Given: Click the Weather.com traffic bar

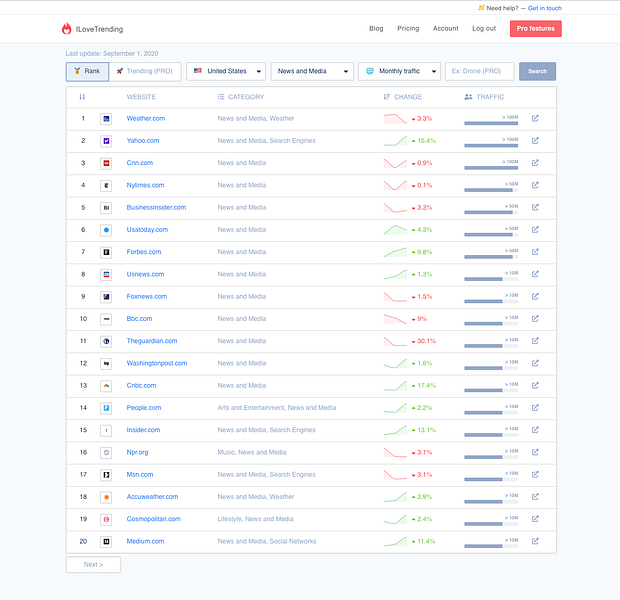Looking at the screenshot, I should [x=491, y=123].
